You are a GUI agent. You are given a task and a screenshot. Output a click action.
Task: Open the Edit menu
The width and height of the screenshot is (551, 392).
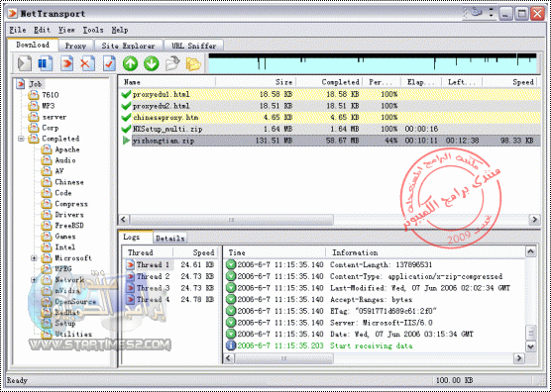[x=43, y=30]
